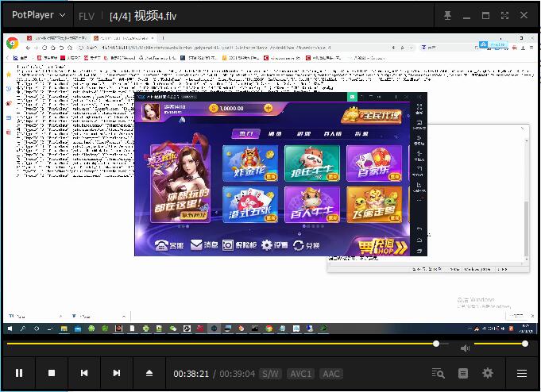Click the AVC1 video codec label
The image size is (541, 392).
click(300, 374)
